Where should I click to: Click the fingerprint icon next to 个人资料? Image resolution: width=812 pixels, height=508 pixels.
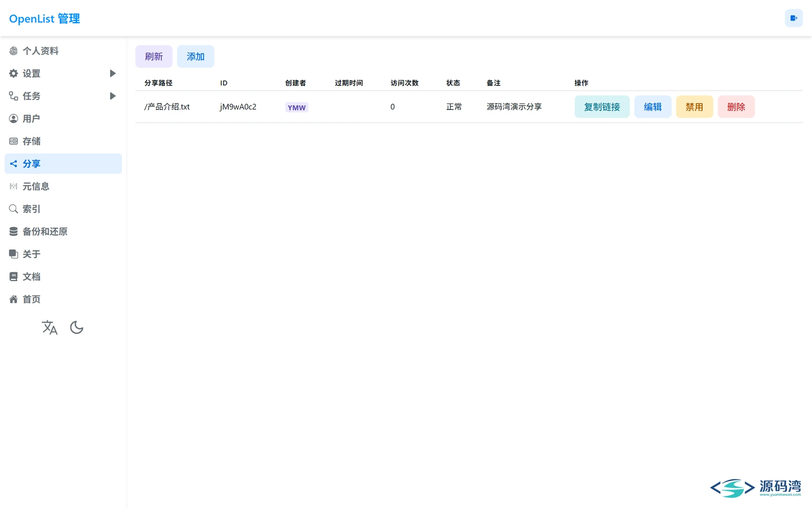[x=14, y=51]
